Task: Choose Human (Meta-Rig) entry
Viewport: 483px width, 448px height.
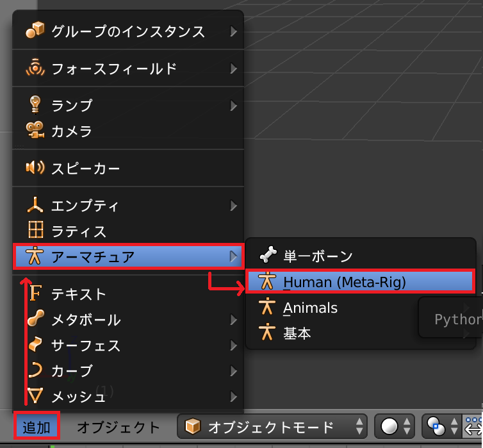Action: [361, 281]
